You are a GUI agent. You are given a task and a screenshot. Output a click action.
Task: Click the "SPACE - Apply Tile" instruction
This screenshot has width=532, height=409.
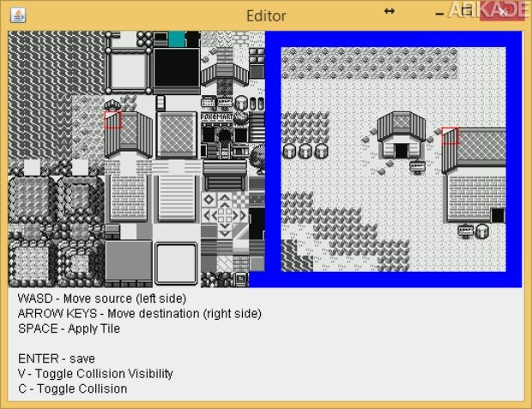[x=69, y=328]
